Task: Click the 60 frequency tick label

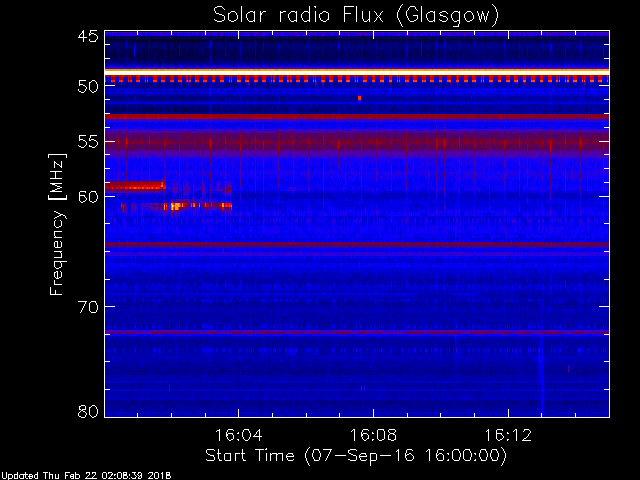Action: coord(88,197)
